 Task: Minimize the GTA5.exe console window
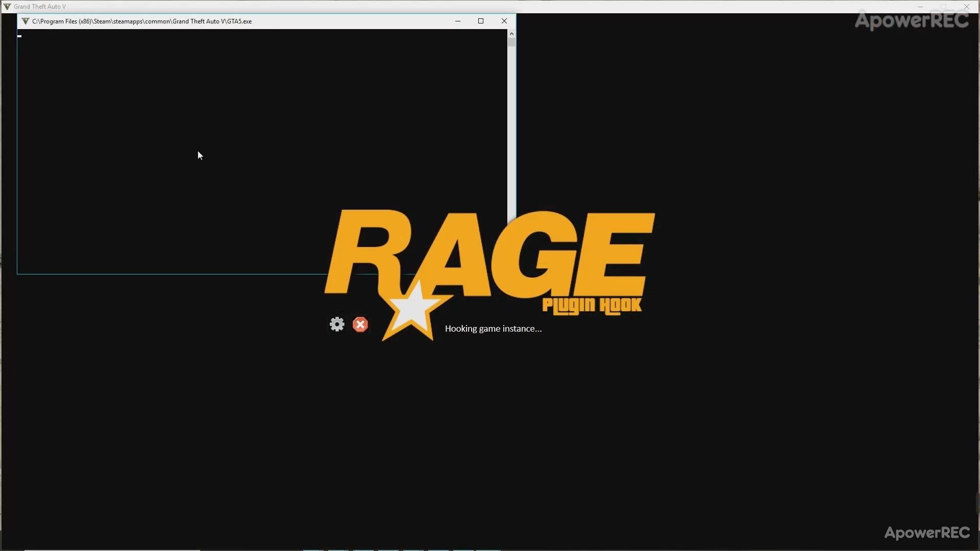click(x=458, y=21)
